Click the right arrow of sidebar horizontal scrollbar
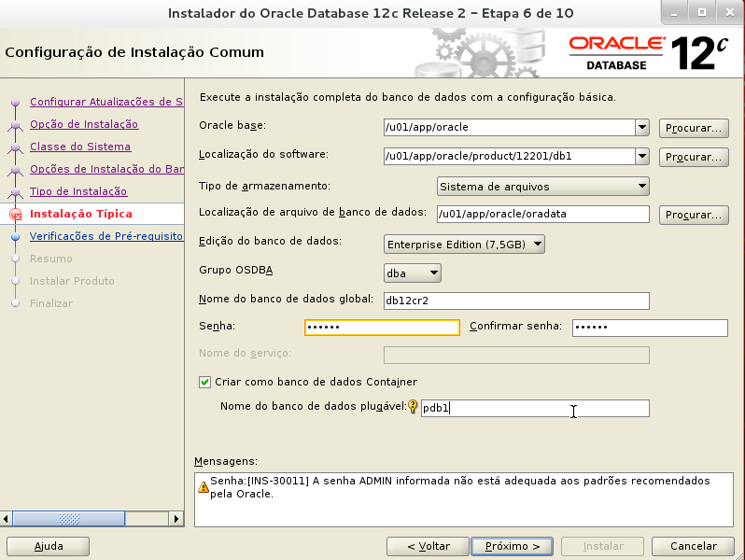Viewport: 745px width, 560px height. 176,519
